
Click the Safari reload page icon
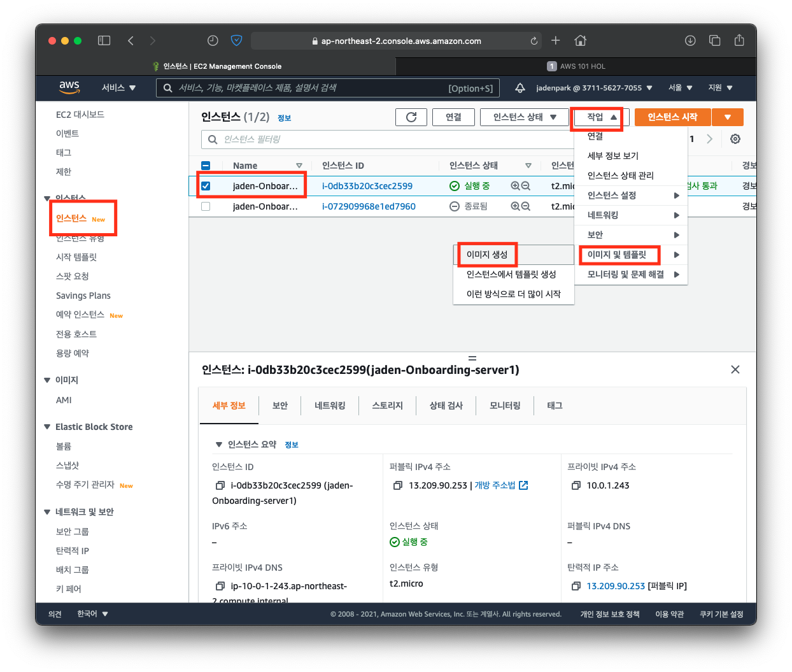[x=534, y=41]
